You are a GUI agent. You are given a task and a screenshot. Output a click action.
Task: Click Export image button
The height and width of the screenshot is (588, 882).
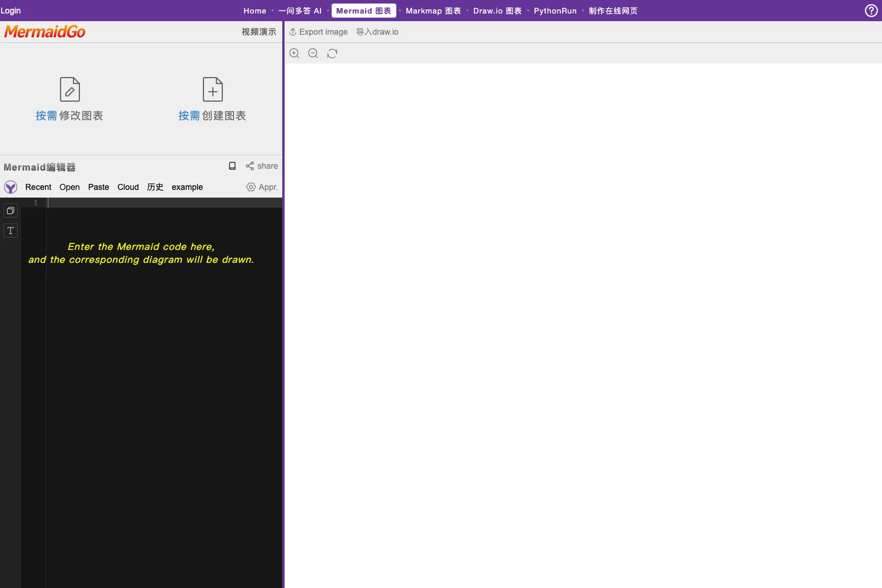pyautogui.click(x=318, y=32)
